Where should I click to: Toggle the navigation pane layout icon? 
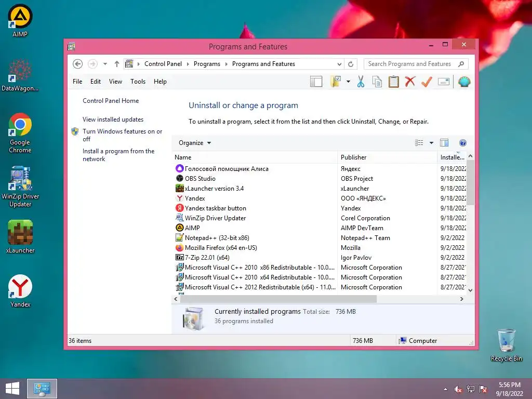click(x=316, y=82)
